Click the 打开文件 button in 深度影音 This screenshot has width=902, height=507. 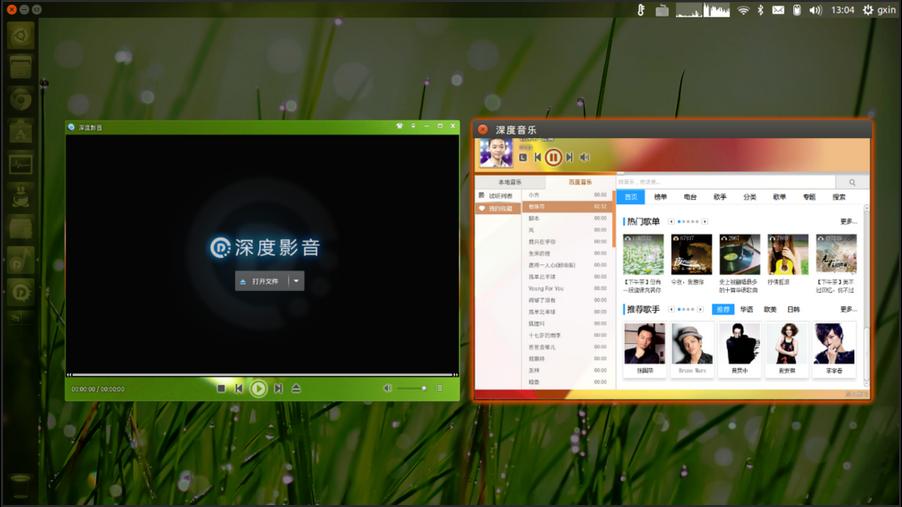click(262, 281)
